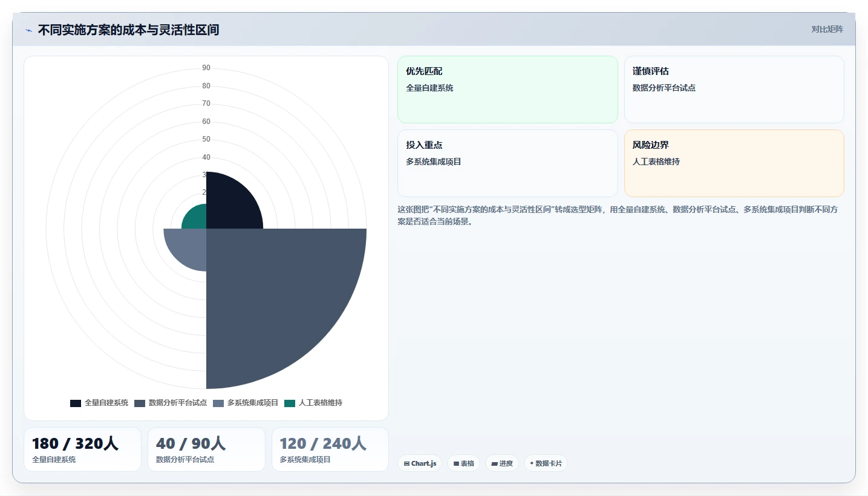
Task: Click radial axis label 40
Action: 206,157
